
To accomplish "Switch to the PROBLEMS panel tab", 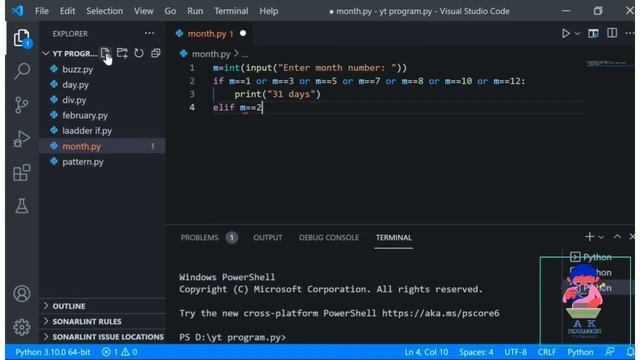I will 200,238.
